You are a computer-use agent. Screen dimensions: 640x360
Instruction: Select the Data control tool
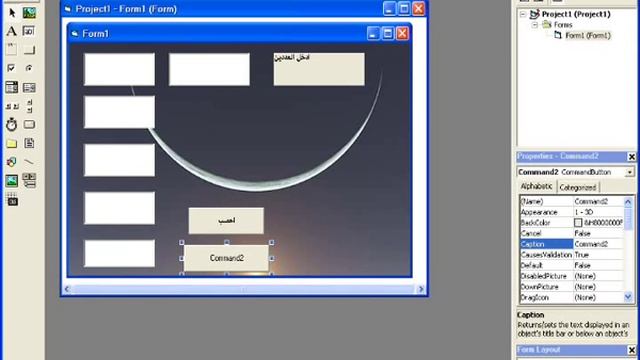pos(29,180)
